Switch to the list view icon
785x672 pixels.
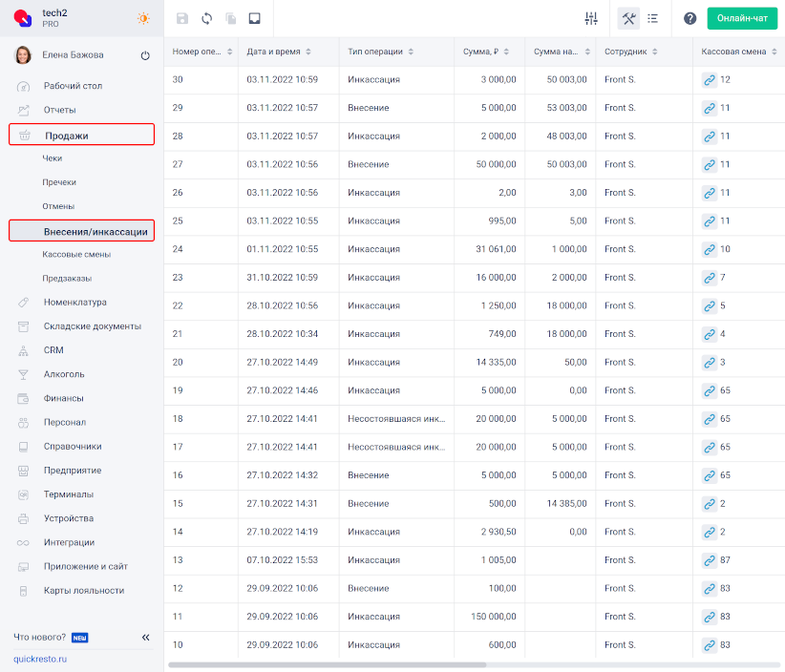[x=652, y=18]
